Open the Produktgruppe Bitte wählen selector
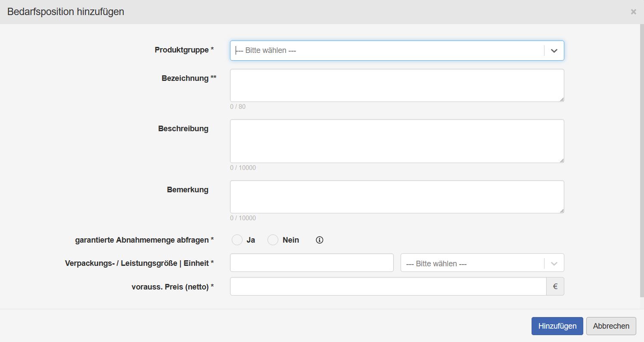644x342 pixels. [x=388, y=50]
